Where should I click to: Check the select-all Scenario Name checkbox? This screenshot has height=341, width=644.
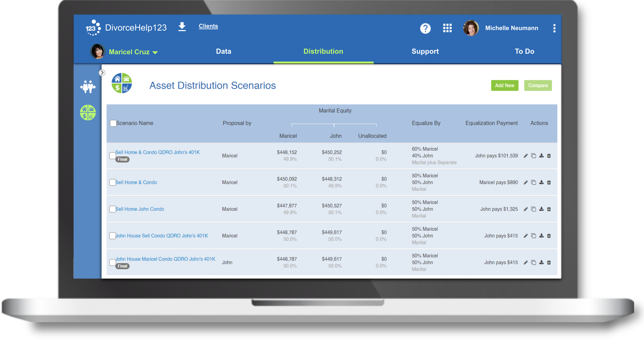click(113, 123)
